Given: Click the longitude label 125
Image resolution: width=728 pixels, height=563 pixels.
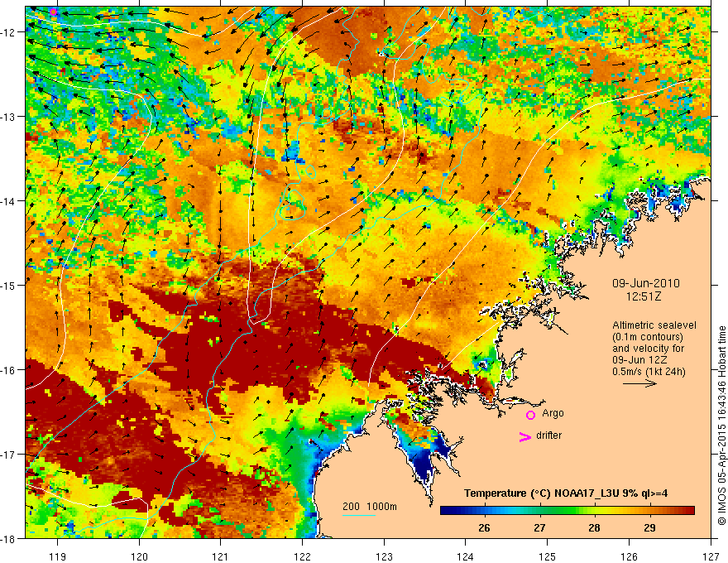Looking at the screenshot, I should 548,556.
